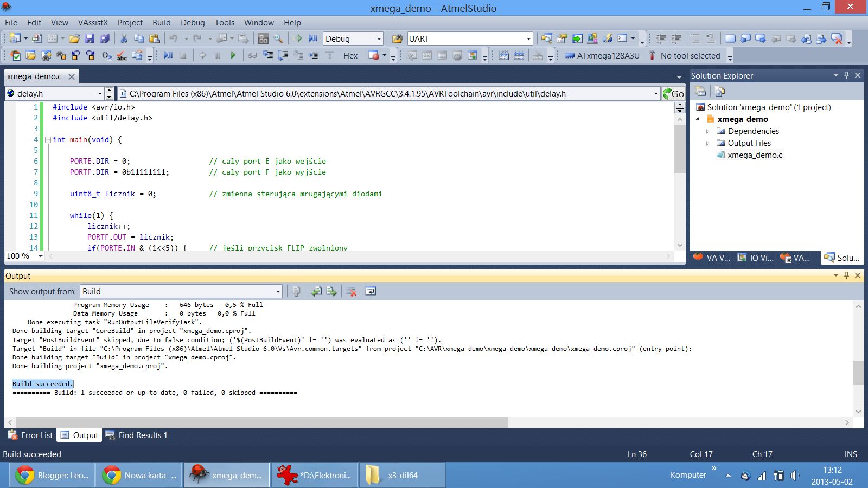Start debugging with the green play icon
This screenshot has height=488, width=868.
tap(298, 38)
